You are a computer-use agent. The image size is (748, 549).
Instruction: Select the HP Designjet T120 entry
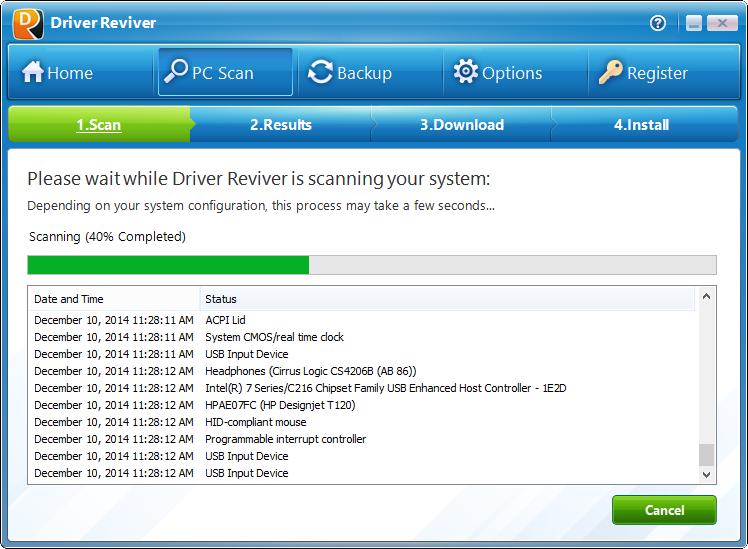tap(279, 405)
